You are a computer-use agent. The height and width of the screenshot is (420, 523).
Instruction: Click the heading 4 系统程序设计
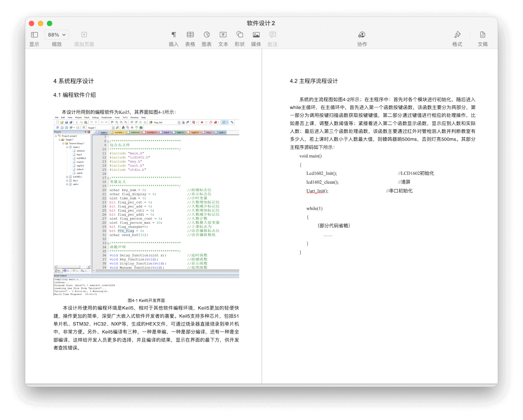tap(74, 81)
